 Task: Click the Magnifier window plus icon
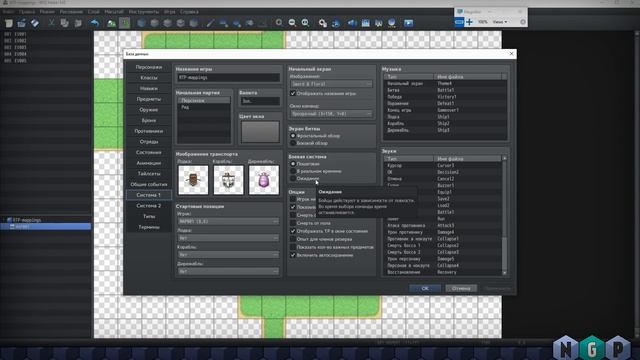click(469, 22)
